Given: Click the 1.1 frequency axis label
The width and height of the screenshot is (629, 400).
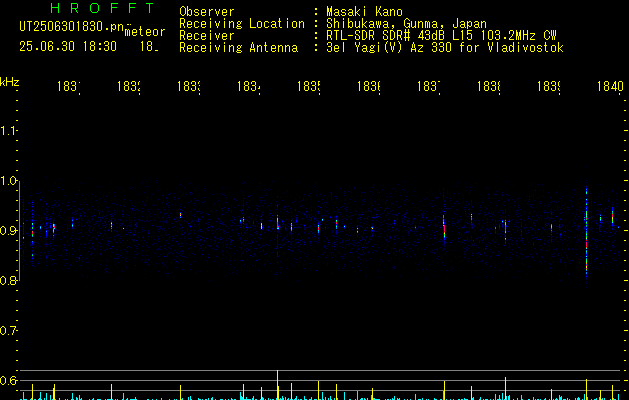Looking at the screenshot, I should 9,131.
